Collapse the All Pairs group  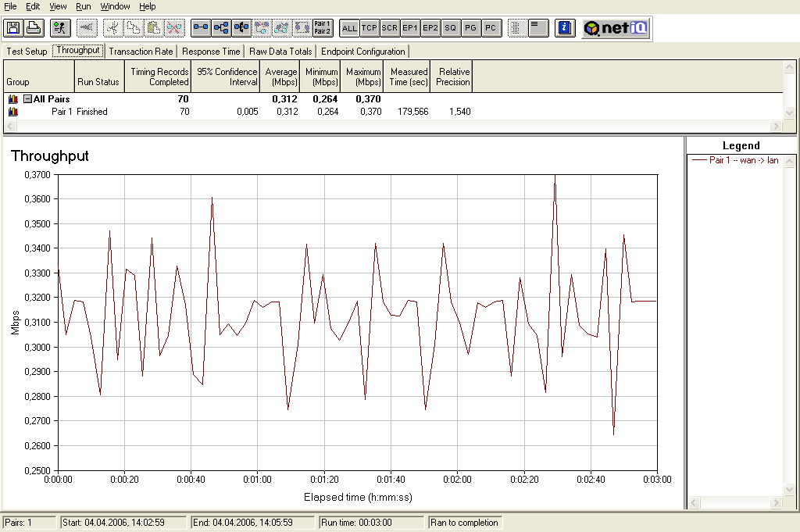[x=28, y=99]
